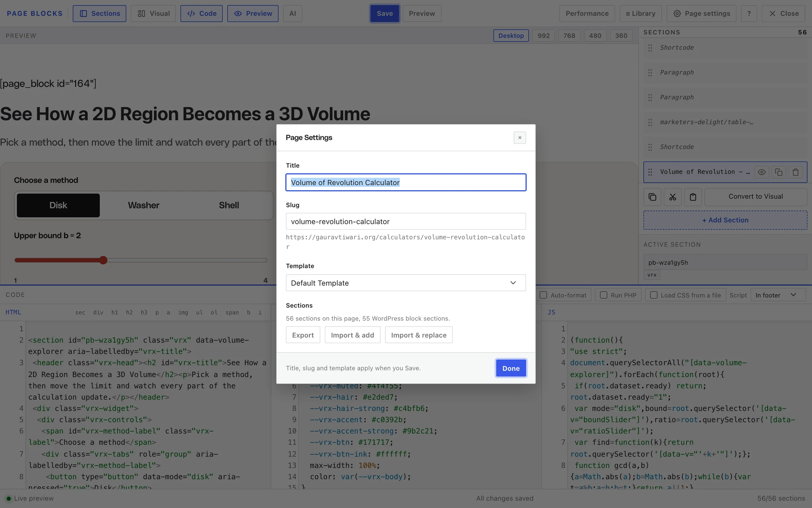Click the eye icon on Volume of Revolution section
The height and width of the screenshot is (508, 812).
coord(762,172)
